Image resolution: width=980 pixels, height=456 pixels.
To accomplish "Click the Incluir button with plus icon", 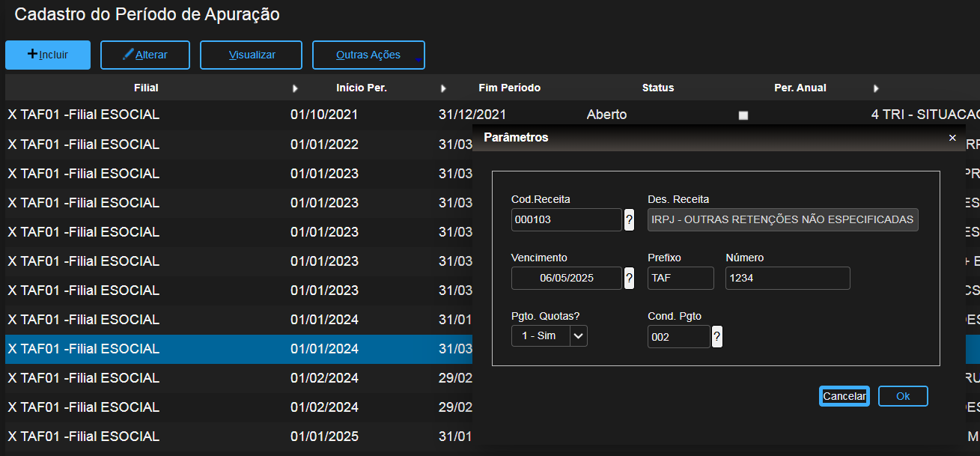I will (x=48, y=55).
